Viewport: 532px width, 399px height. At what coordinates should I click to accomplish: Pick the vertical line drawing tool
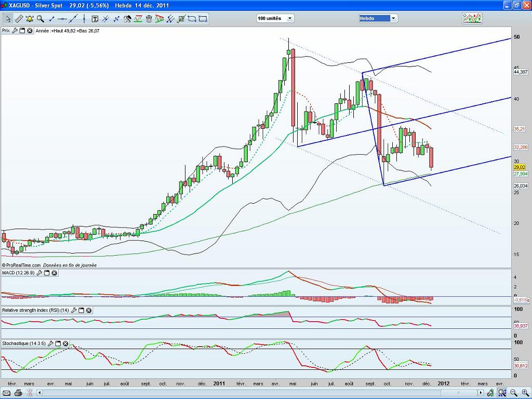pyautogui.click(x=84, y=19)
